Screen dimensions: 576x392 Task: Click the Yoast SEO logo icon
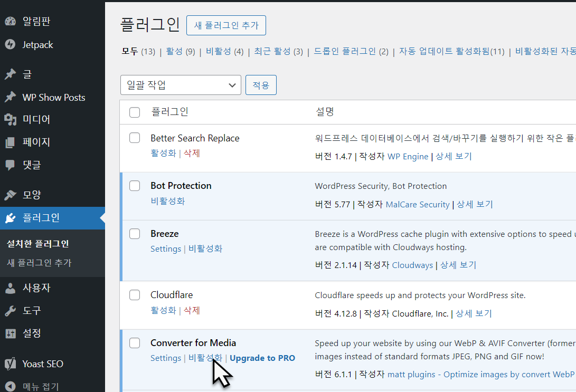(10, 364)
